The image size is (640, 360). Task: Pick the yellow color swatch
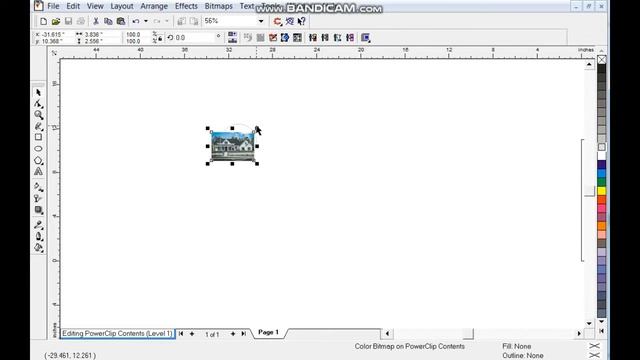click(x=602, y=191)
